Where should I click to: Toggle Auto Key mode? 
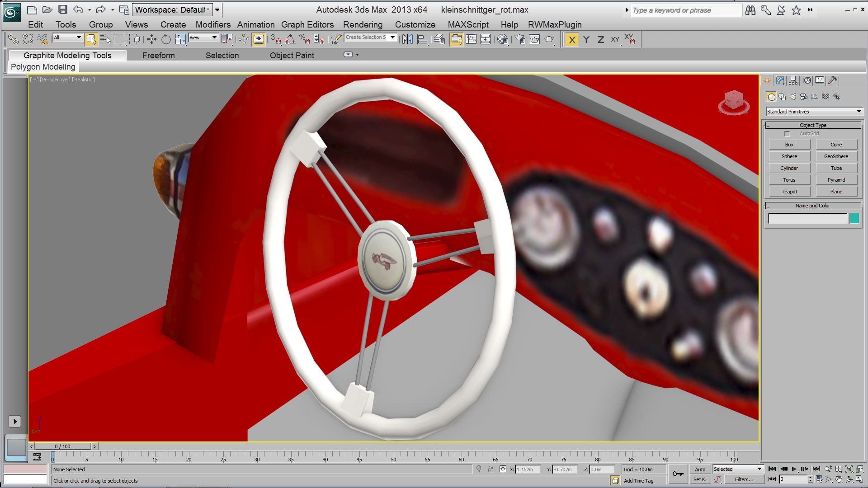click(700, 469)
